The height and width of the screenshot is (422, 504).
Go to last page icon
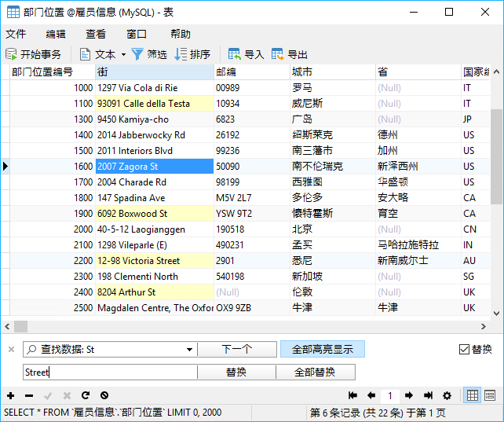click(x=428, y=395)
